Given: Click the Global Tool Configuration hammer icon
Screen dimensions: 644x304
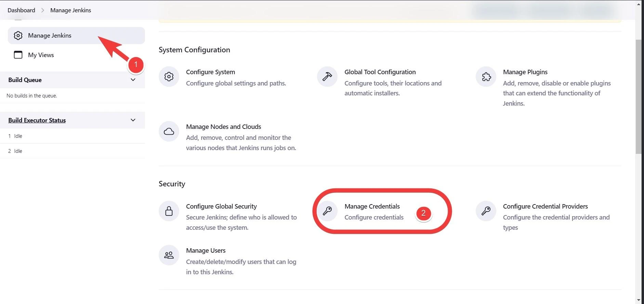Looking at the screenshot, I should coord(327,77).
